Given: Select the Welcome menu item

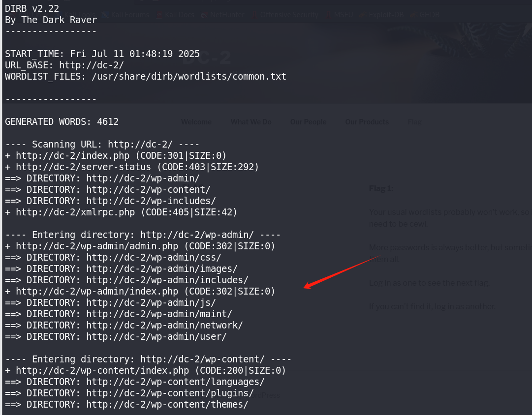Looking at the screenshot, I should pyautogui.click(x=196, y=122).
